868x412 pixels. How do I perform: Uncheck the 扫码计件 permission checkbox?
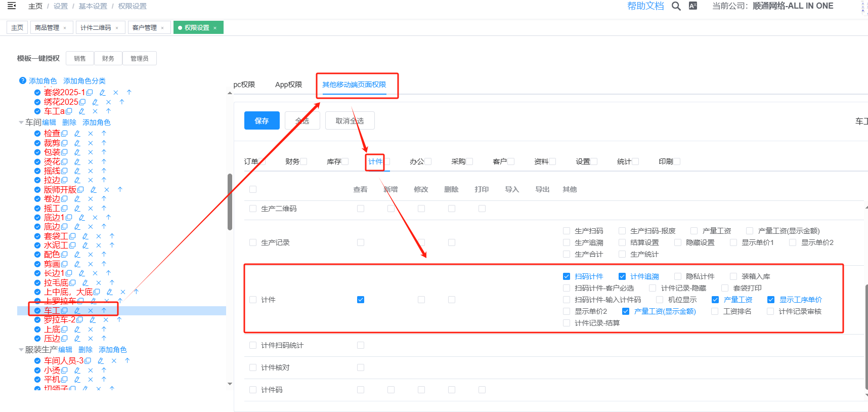(x=567, y=276)
